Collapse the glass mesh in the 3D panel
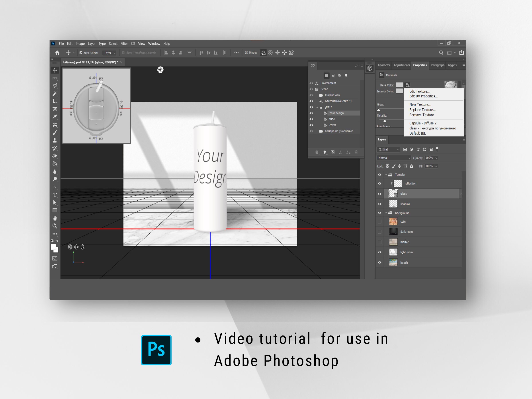Image resolution: width=532 pixels, height=399 pixels. [x=317, y=107]
